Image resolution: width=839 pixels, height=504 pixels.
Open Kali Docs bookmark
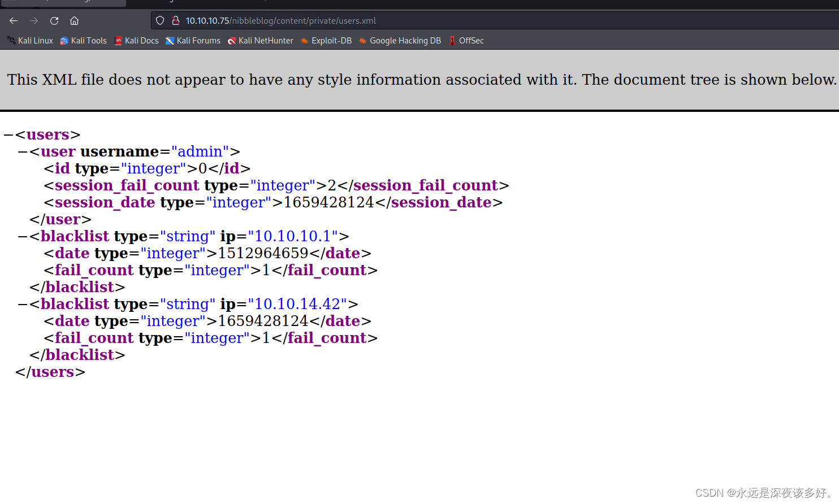[136, 41]
